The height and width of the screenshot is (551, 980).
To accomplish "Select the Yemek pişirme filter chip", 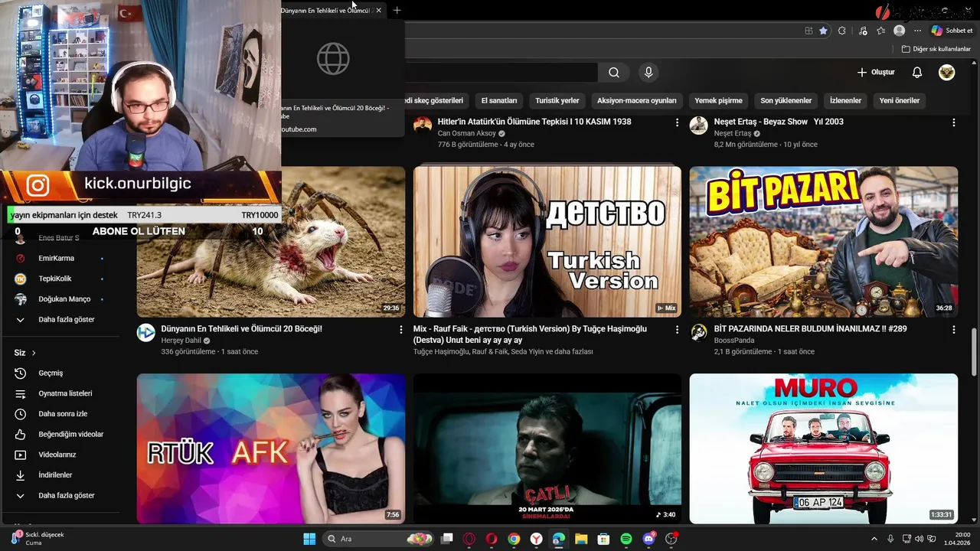I will 719,100.
